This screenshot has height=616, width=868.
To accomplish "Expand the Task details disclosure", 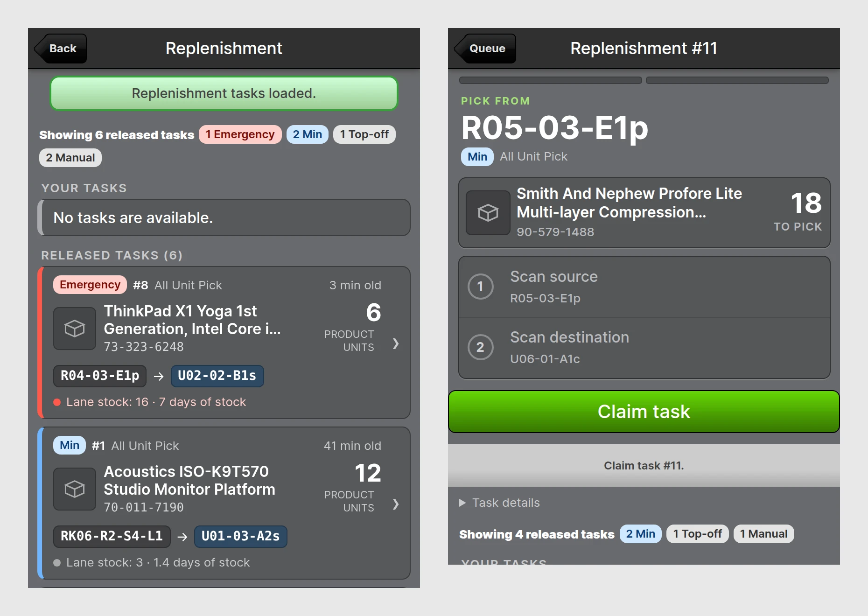I will point(500,503).
